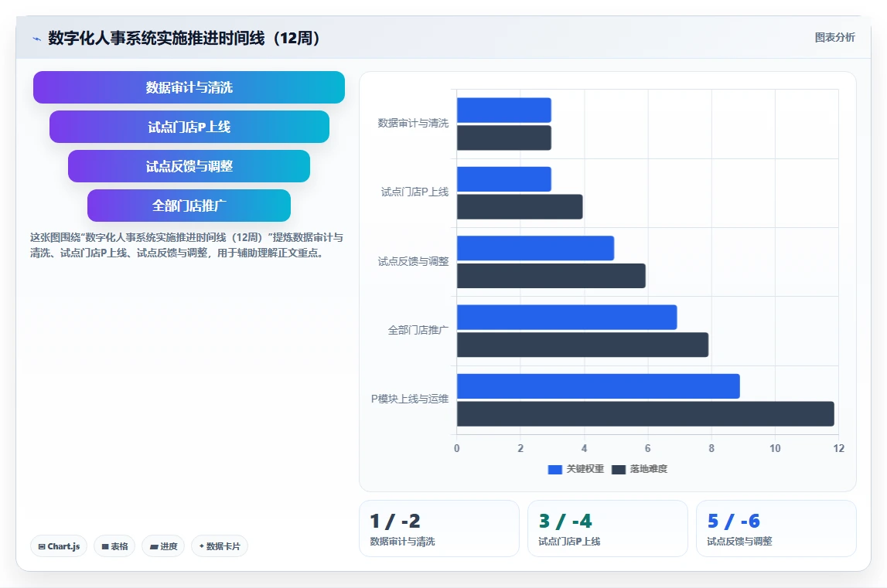Select the 试点反馈与调整 funnel stage
The width and height of the screenshot is (887, 588).
pos(189,166)
